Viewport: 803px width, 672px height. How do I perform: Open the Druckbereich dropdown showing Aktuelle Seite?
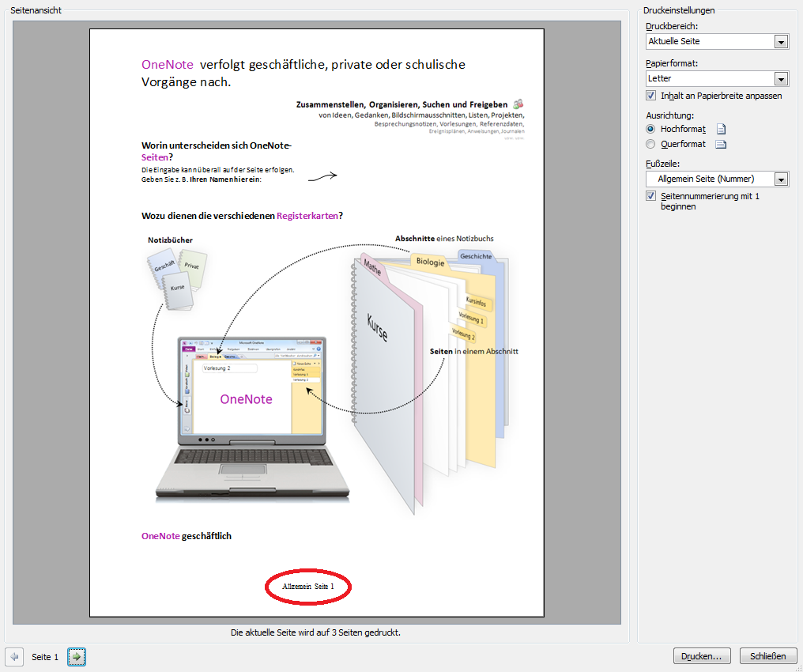click(717, 41)
